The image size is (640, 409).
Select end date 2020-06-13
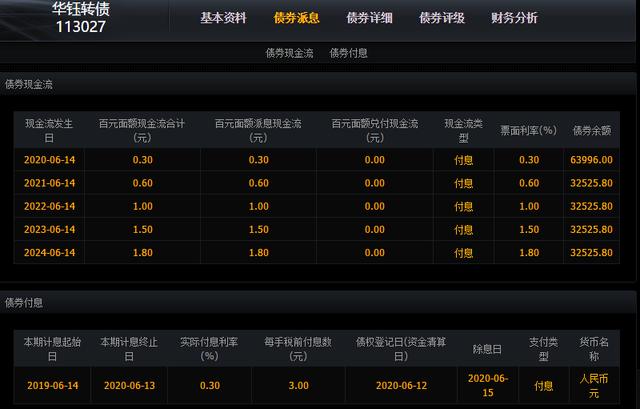(x=129, y=385)
